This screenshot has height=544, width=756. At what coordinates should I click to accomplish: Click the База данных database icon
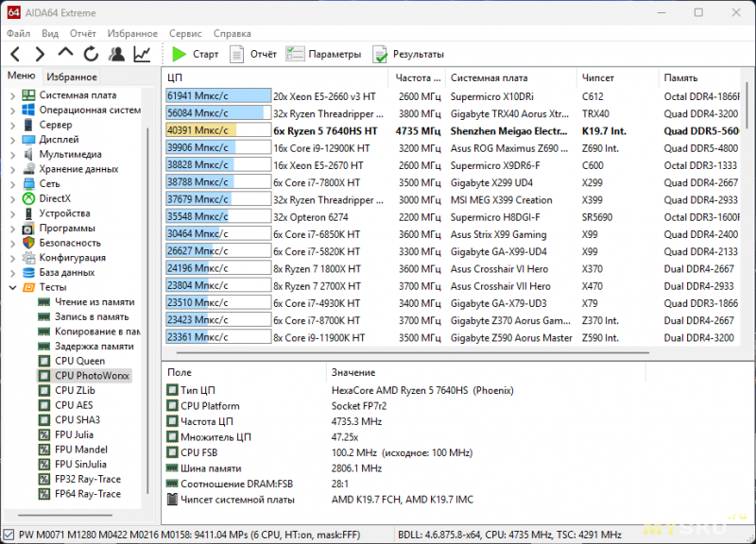pyautogui.click(x=29, y=273)
